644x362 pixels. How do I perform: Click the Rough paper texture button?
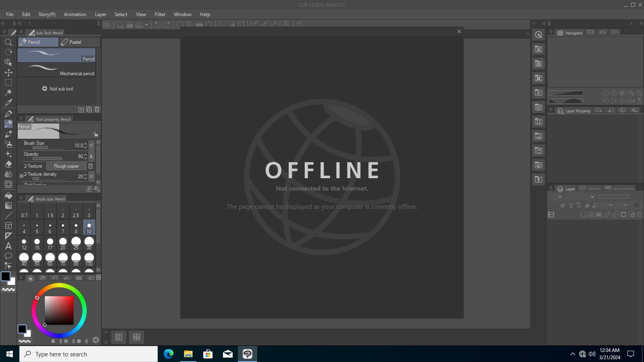[66, 166]
